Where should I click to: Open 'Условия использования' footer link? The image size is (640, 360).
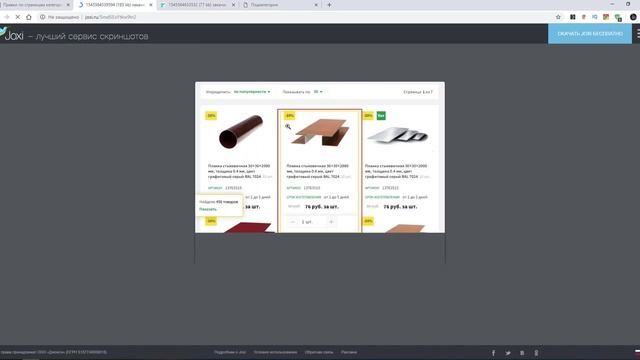[x=275, y=352]
